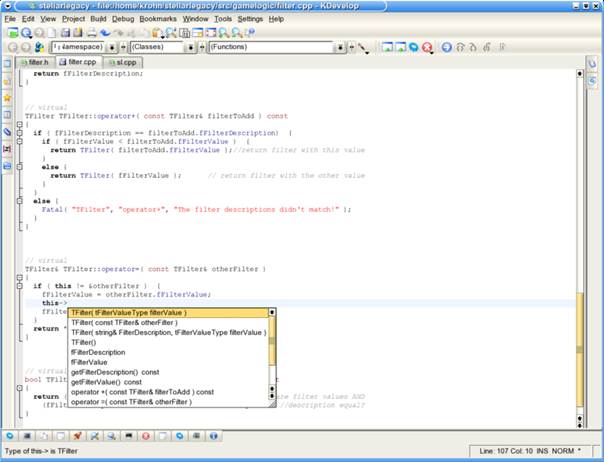Viewport: 604px width, 462px height.
Task: Open the Debug menu
Action: coord(123,19)
